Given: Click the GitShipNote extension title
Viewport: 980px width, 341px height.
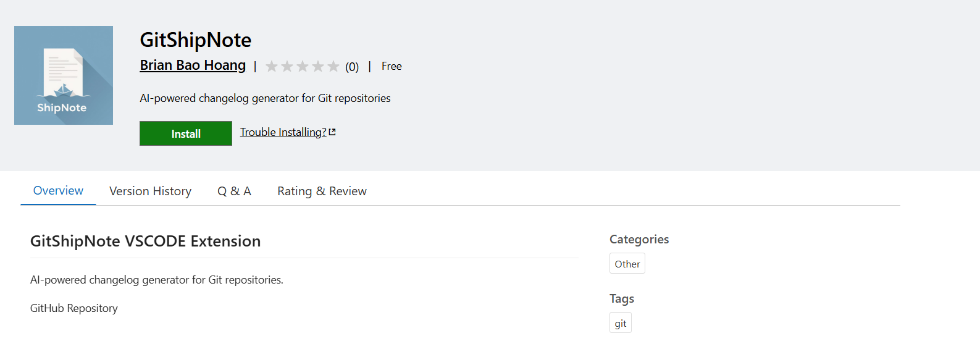Looking at the screenshot, I should point(196,40).
